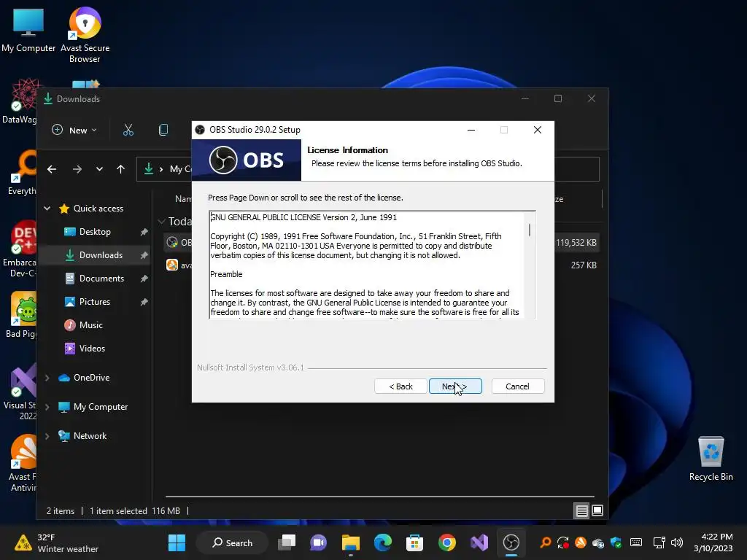Select the 119,532 KB file size cell
Screen dimensions: 747x560
(x=576, y=242)
